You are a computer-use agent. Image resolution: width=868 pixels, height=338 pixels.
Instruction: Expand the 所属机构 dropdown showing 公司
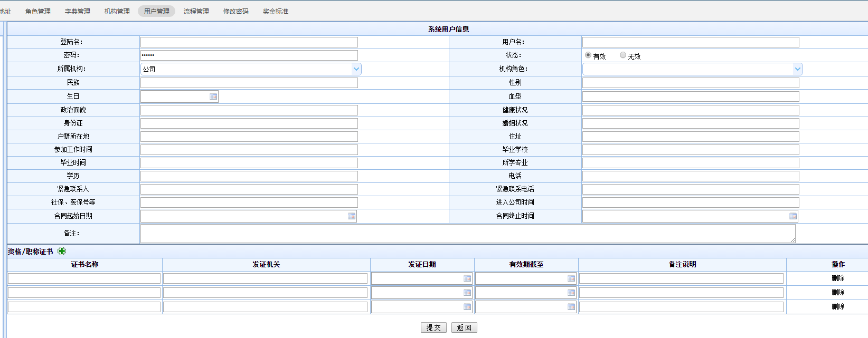[x=356, y=69]
